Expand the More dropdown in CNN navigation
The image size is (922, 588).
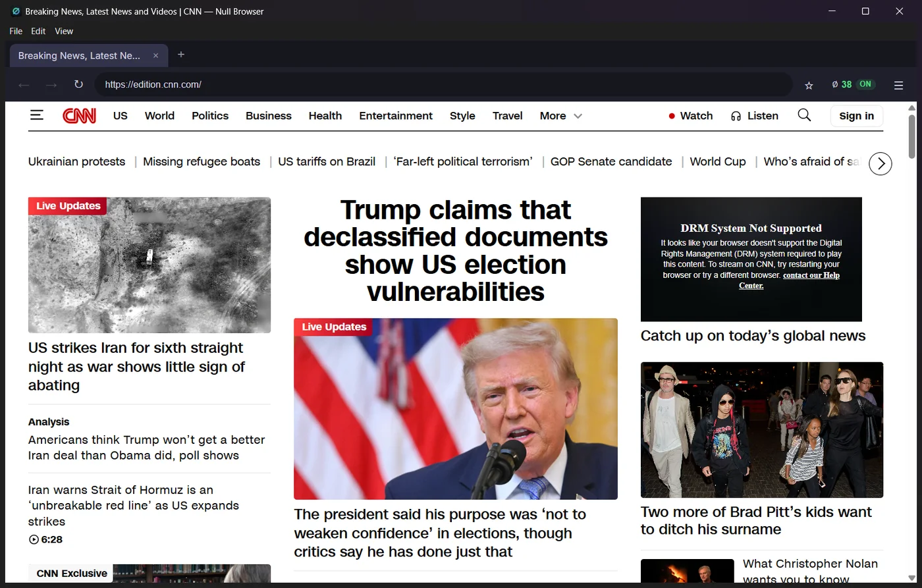point(560,116)
